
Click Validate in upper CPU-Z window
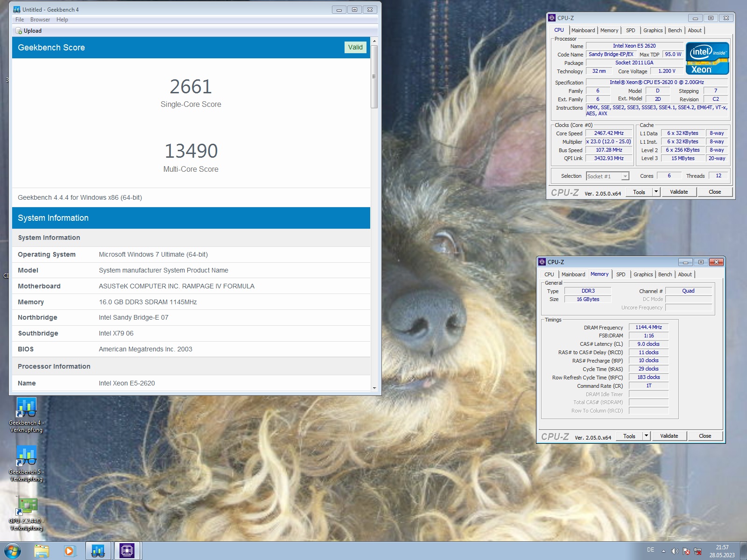click(x=679, y=192)
